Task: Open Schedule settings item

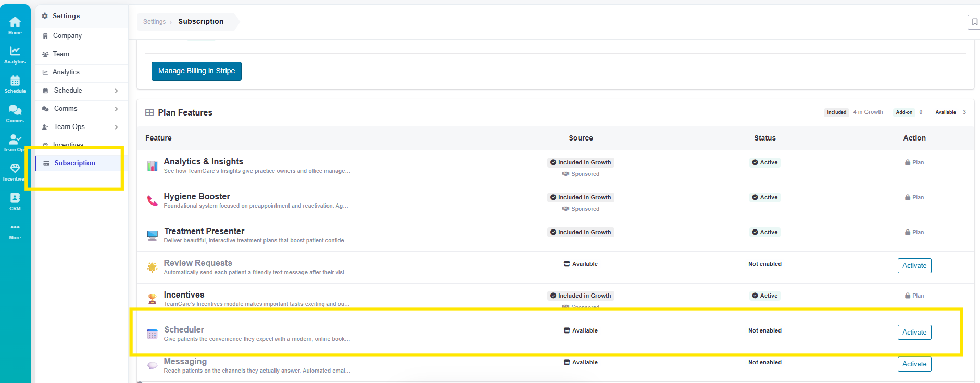Action: (x=82, y=91)
